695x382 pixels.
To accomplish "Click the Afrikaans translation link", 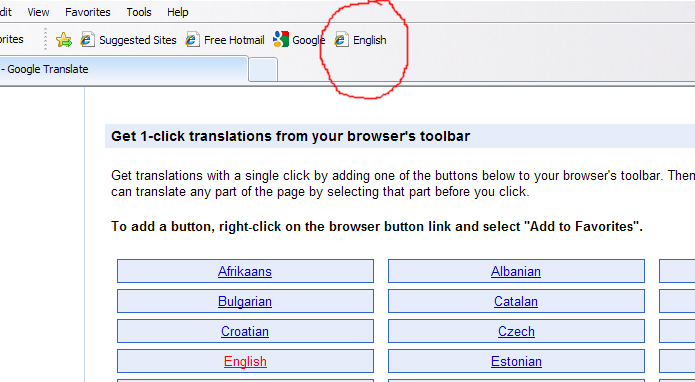I will [x=245, y=271].
